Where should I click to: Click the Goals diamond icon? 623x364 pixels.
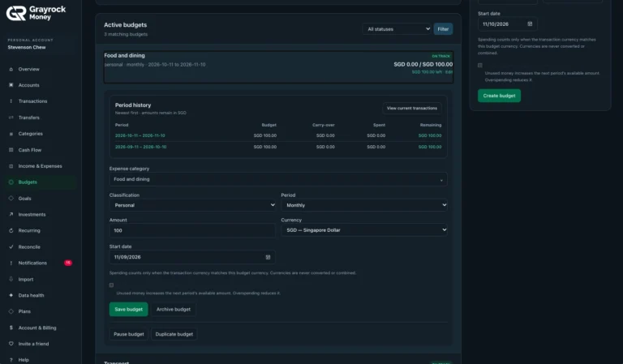click(11, 198)
